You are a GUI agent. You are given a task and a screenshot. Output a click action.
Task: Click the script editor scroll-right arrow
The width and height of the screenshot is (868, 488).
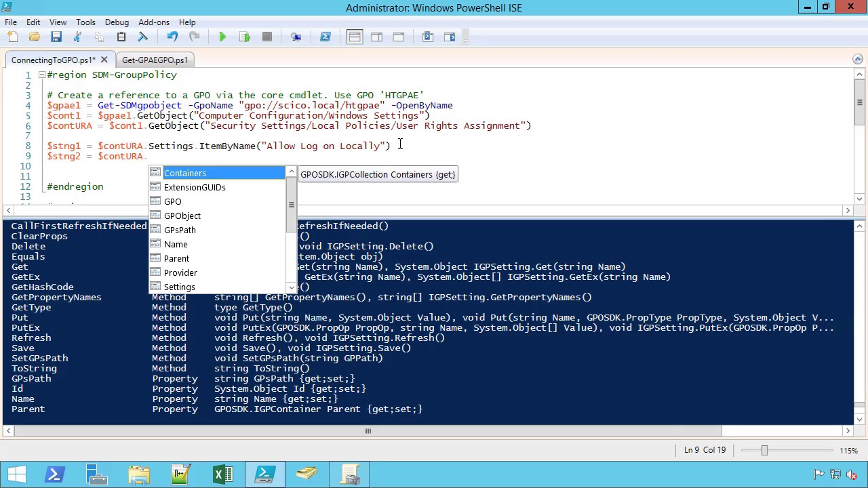[x=848, y=211]
